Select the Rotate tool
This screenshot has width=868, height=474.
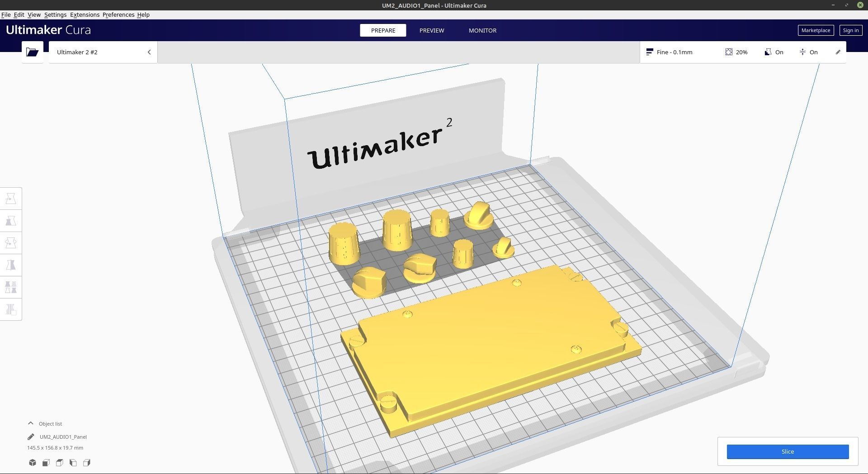[11, 243]
